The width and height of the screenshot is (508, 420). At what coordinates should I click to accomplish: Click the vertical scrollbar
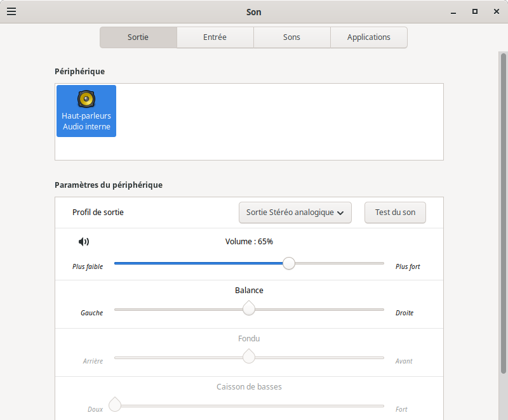[x=503, y=214]
